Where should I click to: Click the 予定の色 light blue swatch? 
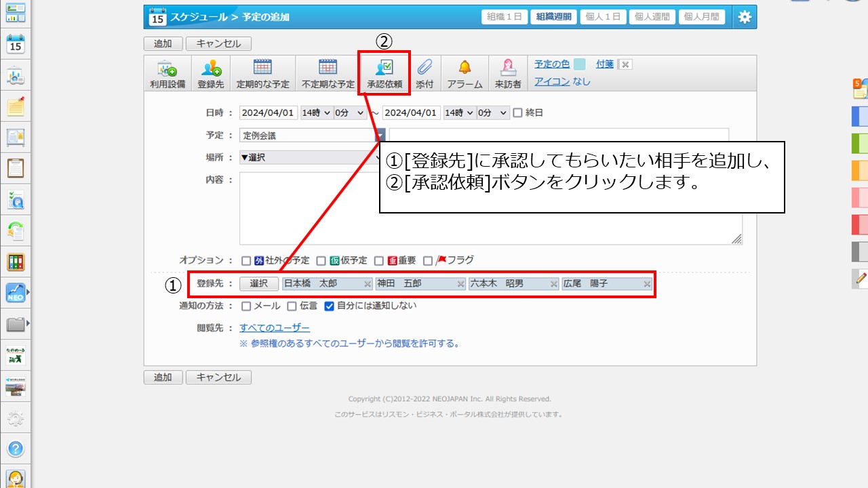(x=579, y=64)
